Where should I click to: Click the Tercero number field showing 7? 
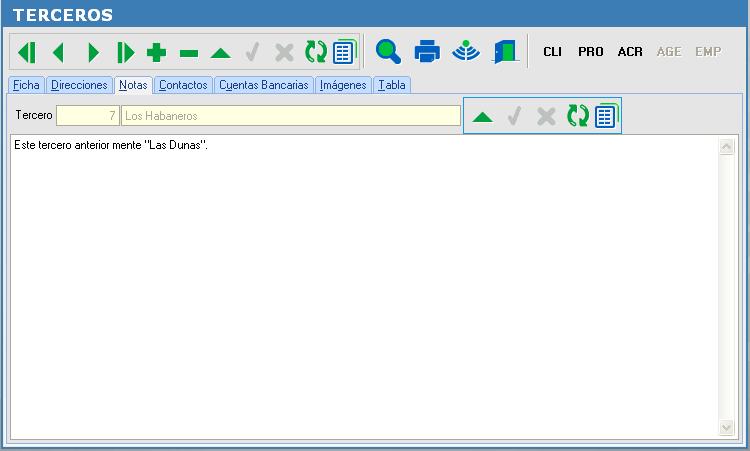(x=88, y=116)
